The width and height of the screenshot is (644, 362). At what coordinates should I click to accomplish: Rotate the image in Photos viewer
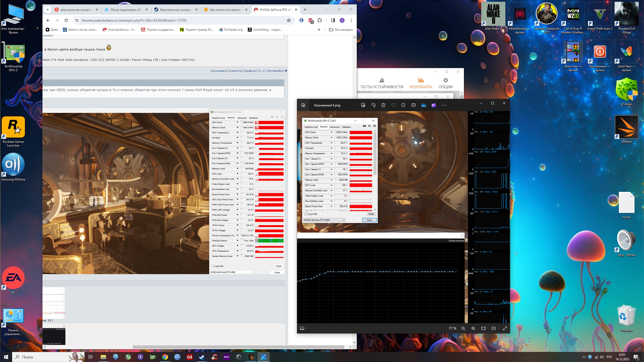point(373,105)
